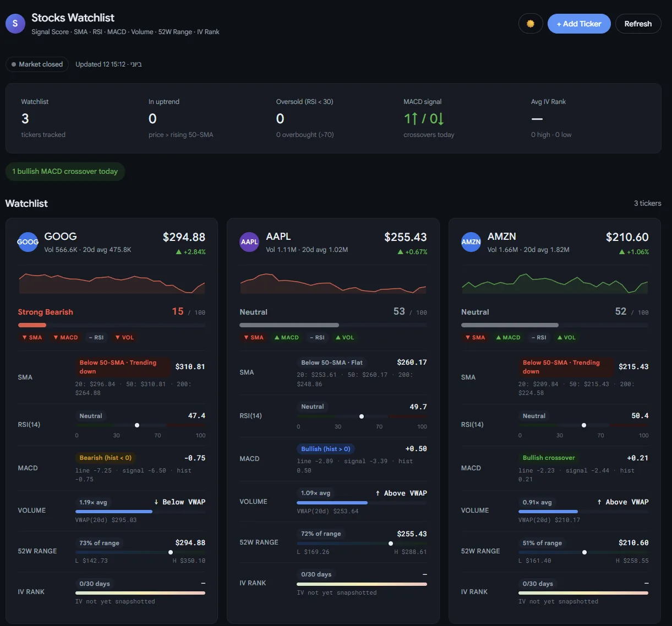Click GOOG's IV rank gradient bar
Image resolution: width=672 pixels, height=626 pixels.
point(140,593)
